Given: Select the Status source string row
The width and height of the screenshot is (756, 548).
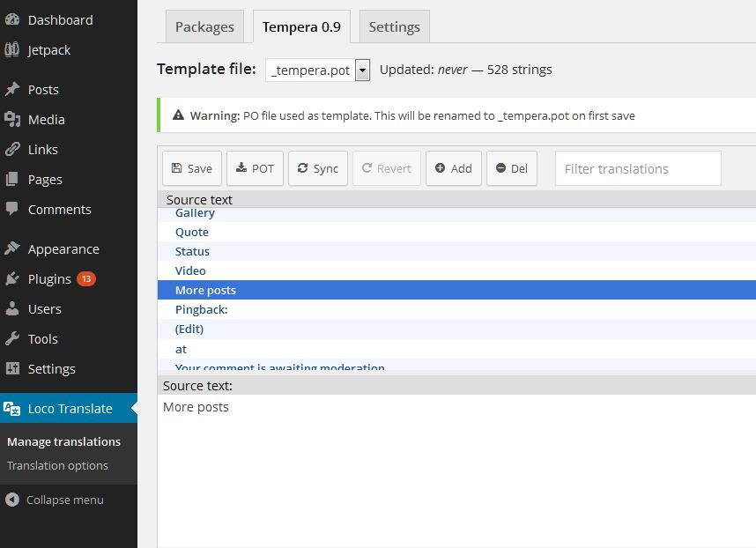Looking at the screenshot, I should coord(456,251).
